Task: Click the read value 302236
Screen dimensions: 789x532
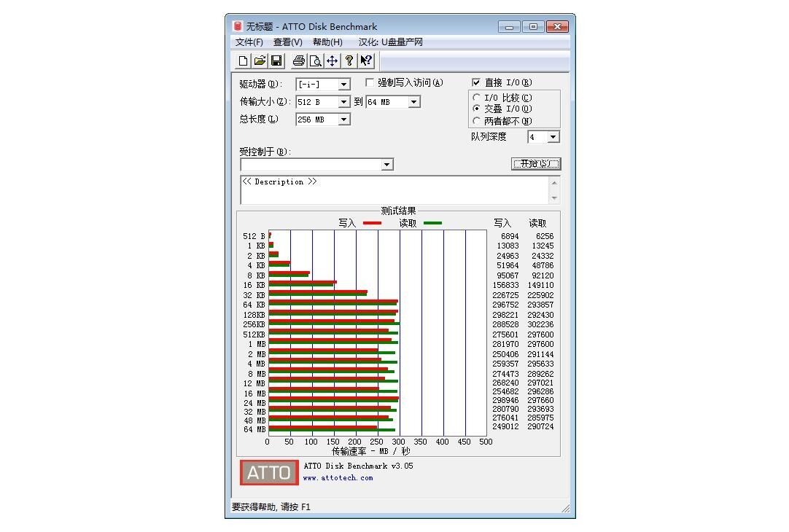Action: [x=540, y=325]
